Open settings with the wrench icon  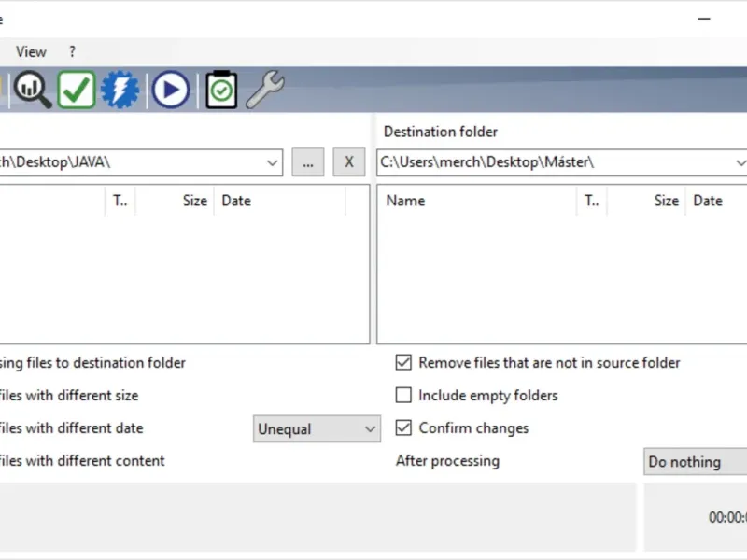tap(265, 90)
